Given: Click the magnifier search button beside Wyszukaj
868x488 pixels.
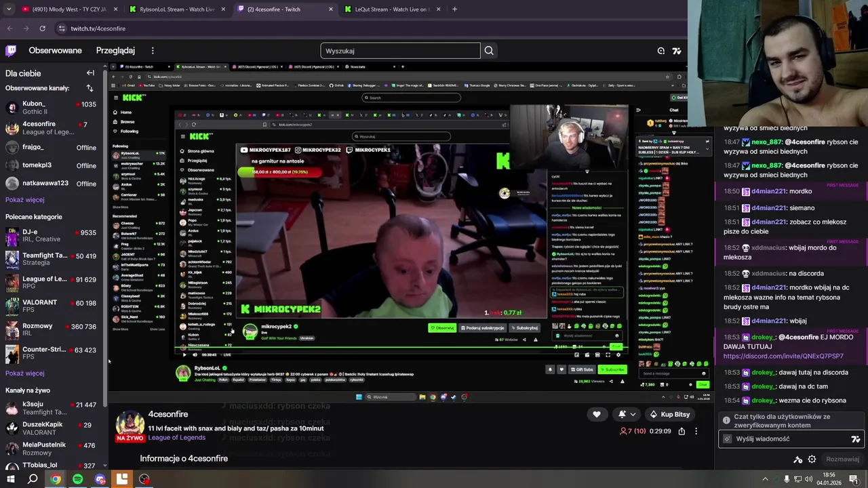Looking at the screenshot, I should click(x=489, y=51).
